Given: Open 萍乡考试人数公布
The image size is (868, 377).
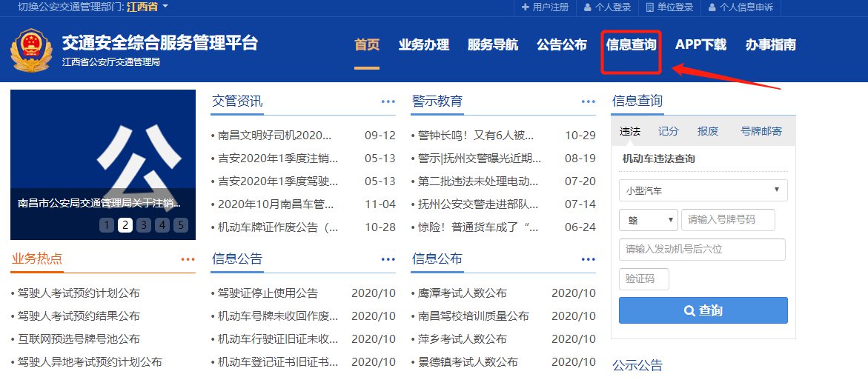Looking at the screenshot, I should tap(463, 339).
